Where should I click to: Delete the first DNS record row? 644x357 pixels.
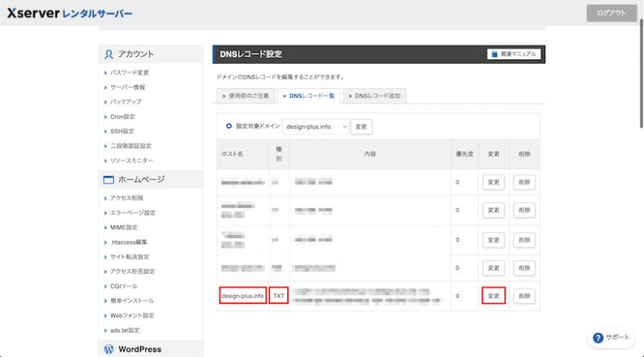tap(524, 182)
